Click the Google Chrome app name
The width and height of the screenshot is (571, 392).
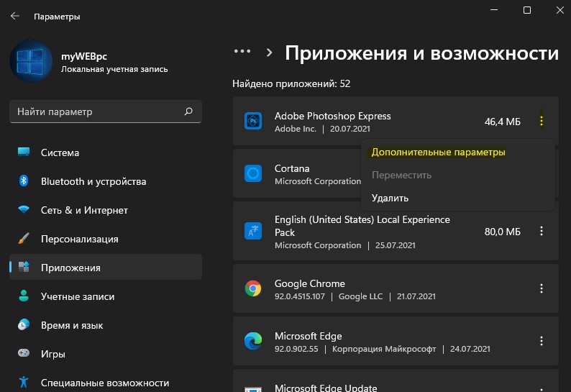click(x=310, y=284)
